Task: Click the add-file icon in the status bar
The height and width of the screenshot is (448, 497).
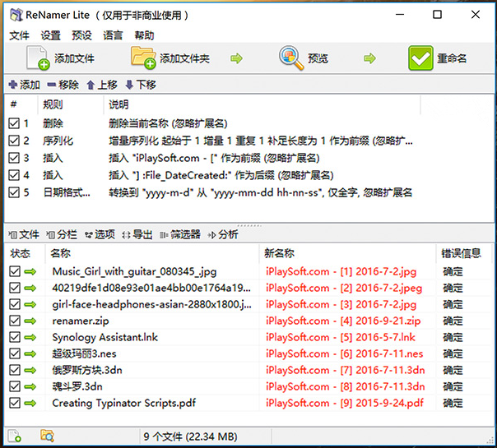Action: point(15,436)
